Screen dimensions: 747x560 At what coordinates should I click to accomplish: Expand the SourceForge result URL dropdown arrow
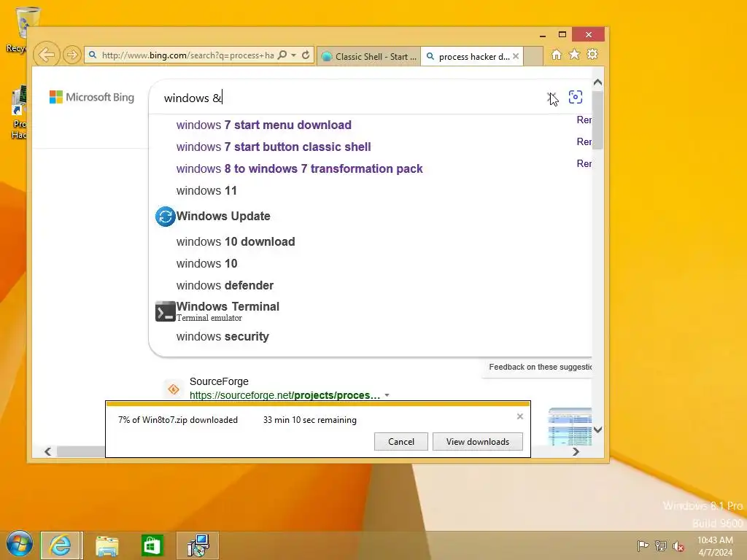click(387, 395)
